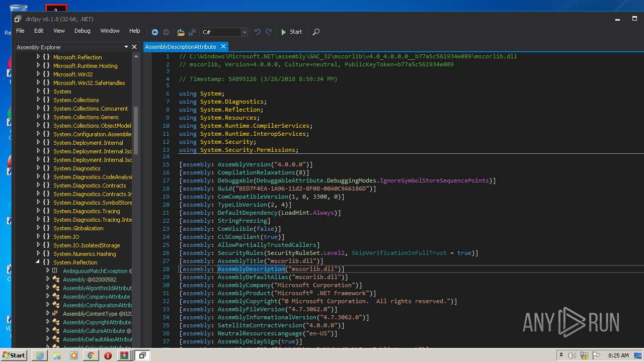The height and width of the screenshot is (362, 644).
Task: Select AssemblyCultureAttribute class item
Action: [97, 331]
